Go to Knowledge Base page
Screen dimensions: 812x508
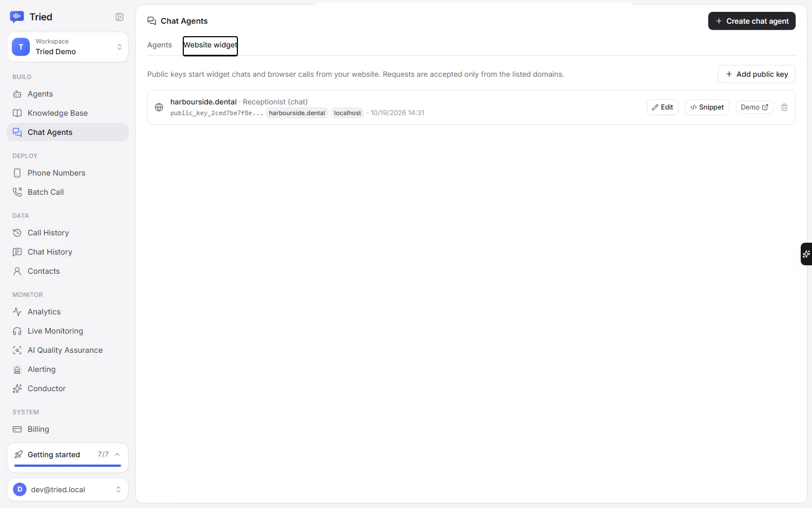68,113
